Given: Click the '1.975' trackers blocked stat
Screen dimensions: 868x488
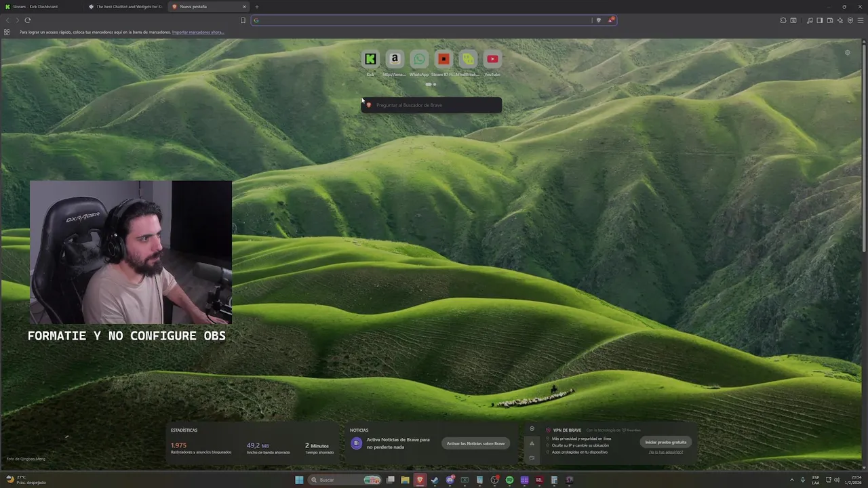Looking at the screenshot, I should [178, 445].
